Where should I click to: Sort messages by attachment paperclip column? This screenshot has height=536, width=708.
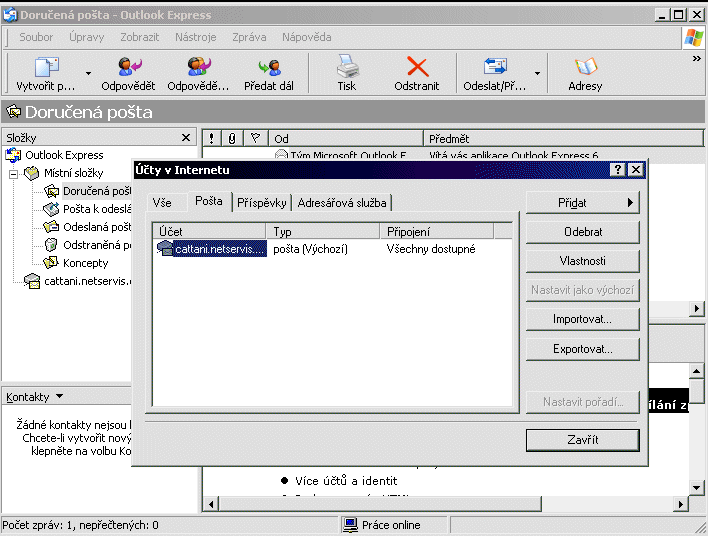click(x=232, y=138)
